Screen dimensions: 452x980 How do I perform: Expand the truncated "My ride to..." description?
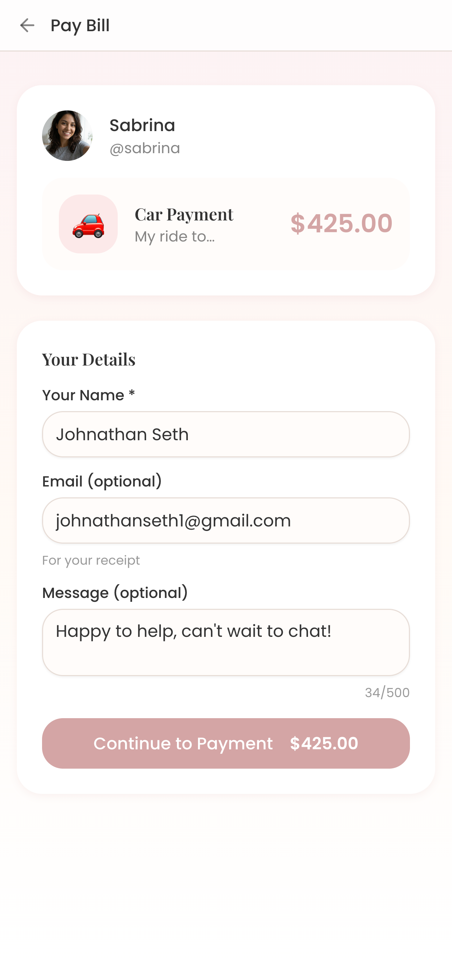coord(174,237)
